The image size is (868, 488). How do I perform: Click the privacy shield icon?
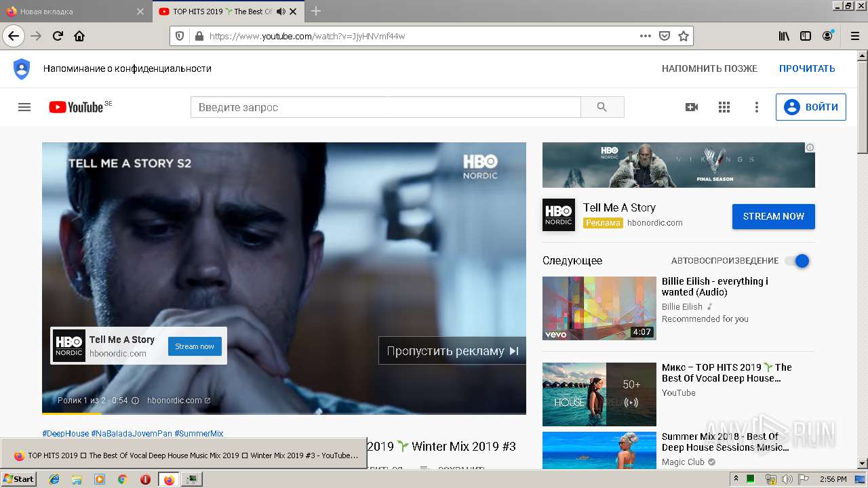[x=22, y=68]
